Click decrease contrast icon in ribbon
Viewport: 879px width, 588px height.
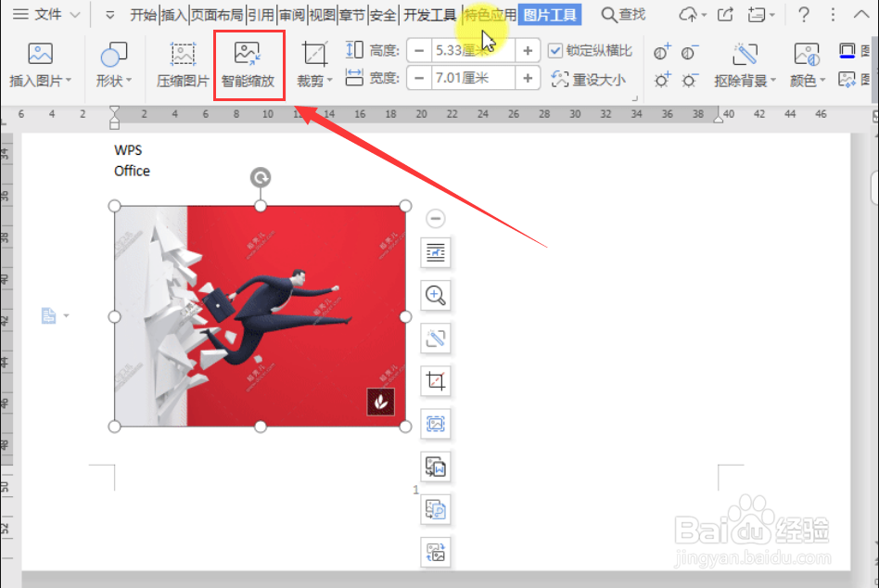[690, 53]
